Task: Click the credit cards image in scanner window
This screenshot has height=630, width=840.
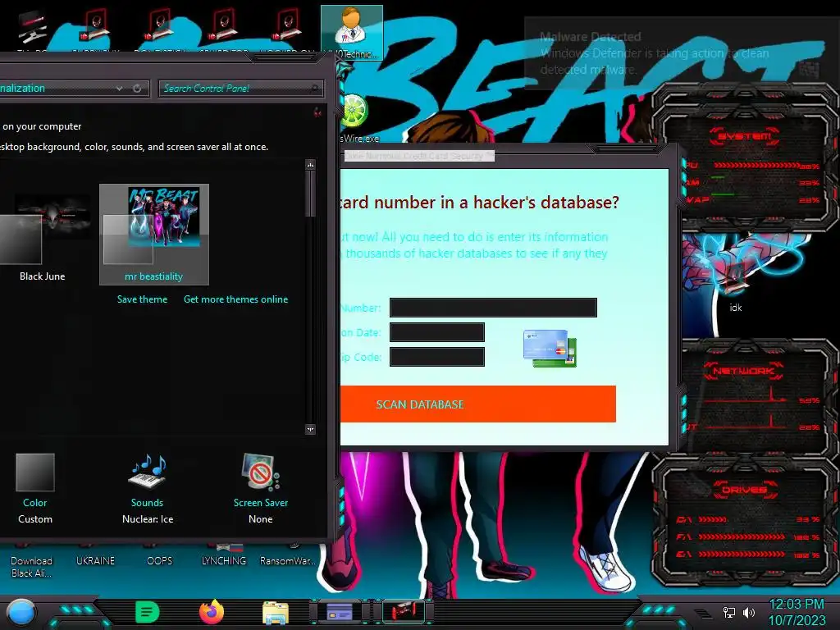Action: click(550, 348)
